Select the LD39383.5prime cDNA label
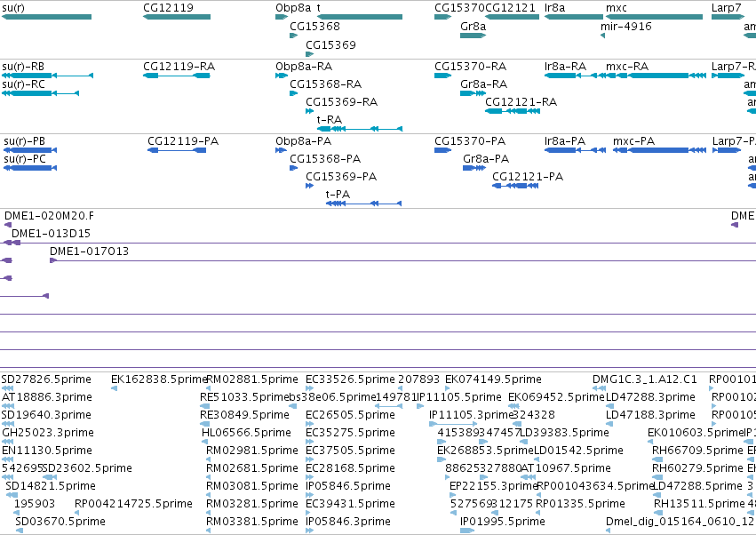Image resolution: width=756 pixels, height=535 pixels. (565, 433)
